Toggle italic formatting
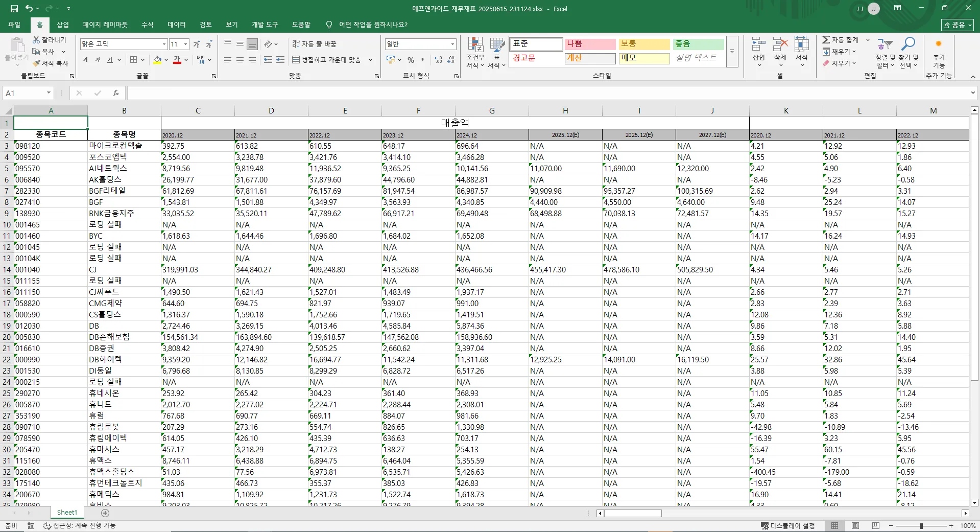The height and width of the screenshot is (532, 980). coord(98,60)
